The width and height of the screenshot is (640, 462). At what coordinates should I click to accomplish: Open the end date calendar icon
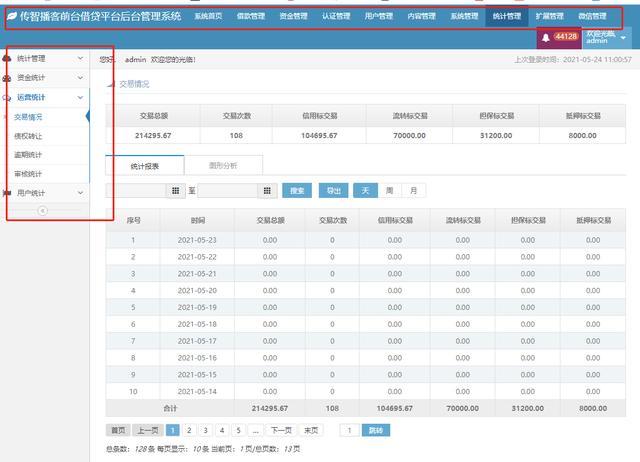click(x=267, y=191)
